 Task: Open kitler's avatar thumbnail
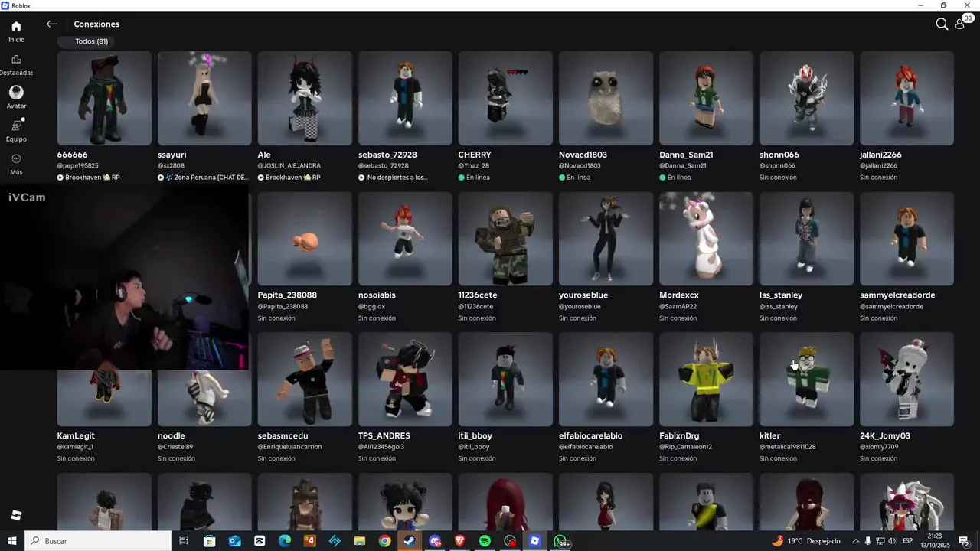pos(806,380)
